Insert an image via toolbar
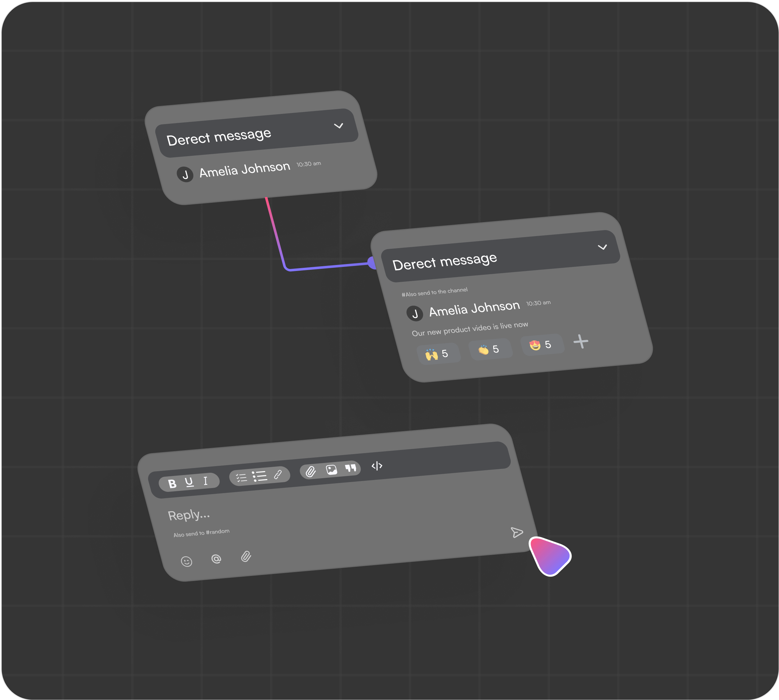 [x=331, y=470]
